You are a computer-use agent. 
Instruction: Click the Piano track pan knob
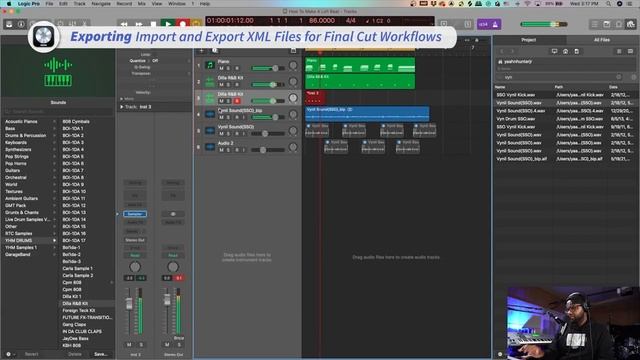coord(293,65)
